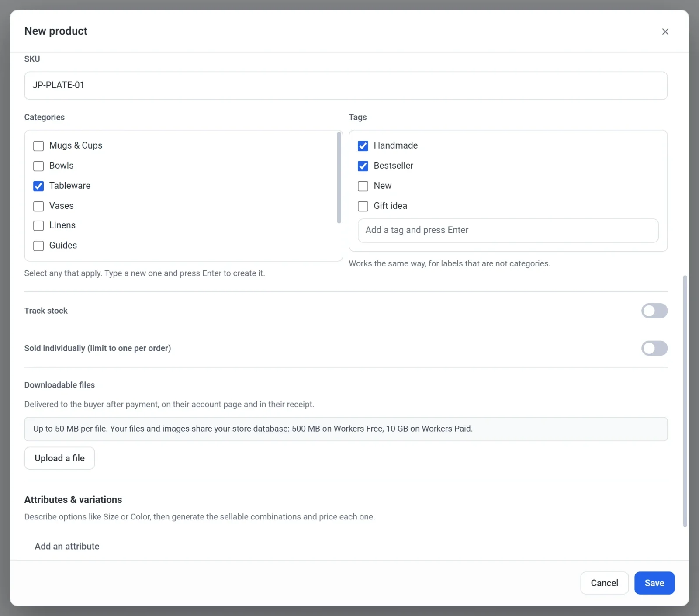The image size is (699, 616).
Task: Turn on the Track stock switch
Action: [654, 311]
